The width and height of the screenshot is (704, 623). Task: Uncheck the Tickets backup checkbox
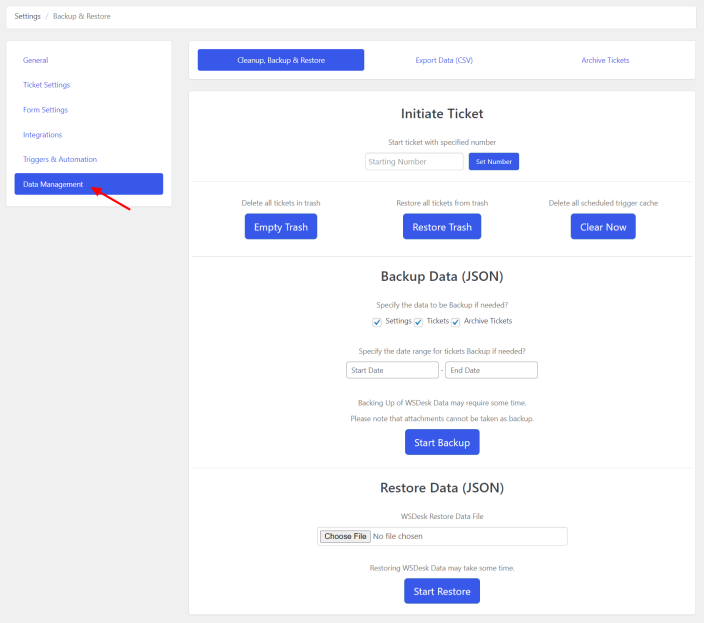point(418,322)
